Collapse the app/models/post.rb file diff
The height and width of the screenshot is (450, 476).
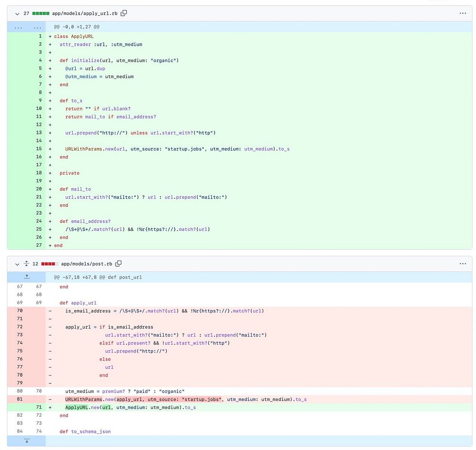click(17, 264)
